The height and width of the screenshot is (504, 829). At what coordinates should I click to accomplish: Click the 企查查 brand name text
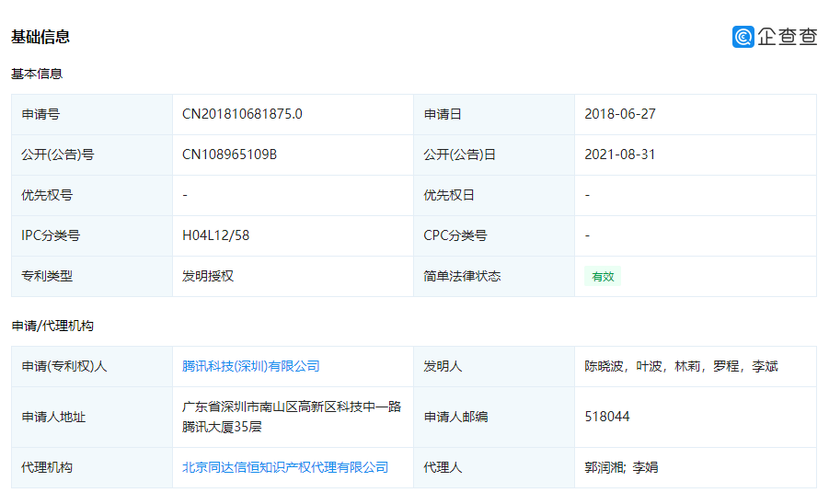[x=788, y=37]
